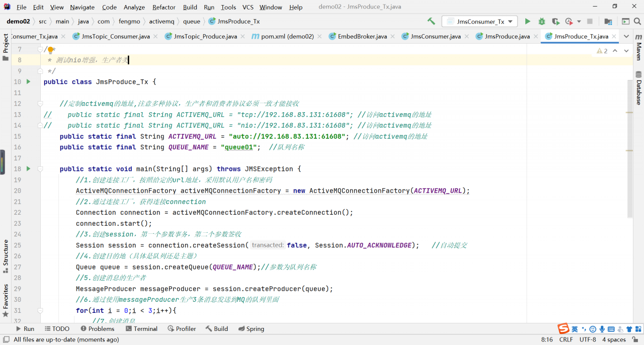
Task: Close the JmsTopic_Consumer.java tab
Action: pos(155,36)
